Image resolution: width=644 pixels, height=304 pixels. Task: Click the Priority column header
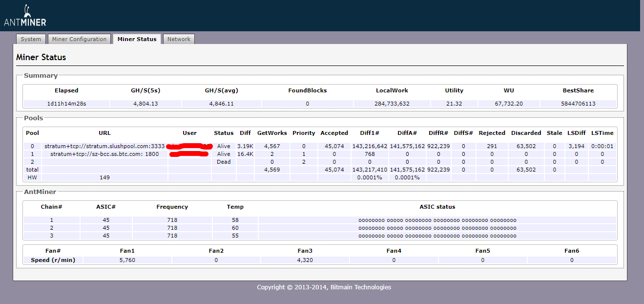[304, 133]
